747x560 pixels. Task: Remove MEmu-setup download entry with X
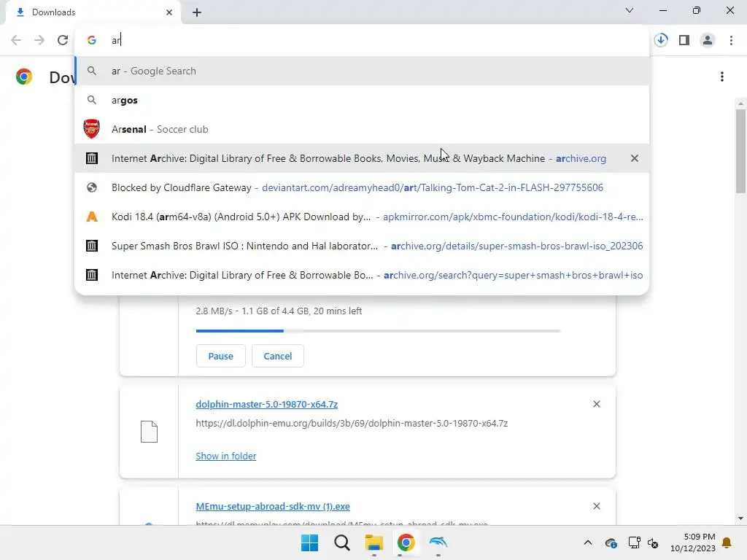tap(597, 506)
